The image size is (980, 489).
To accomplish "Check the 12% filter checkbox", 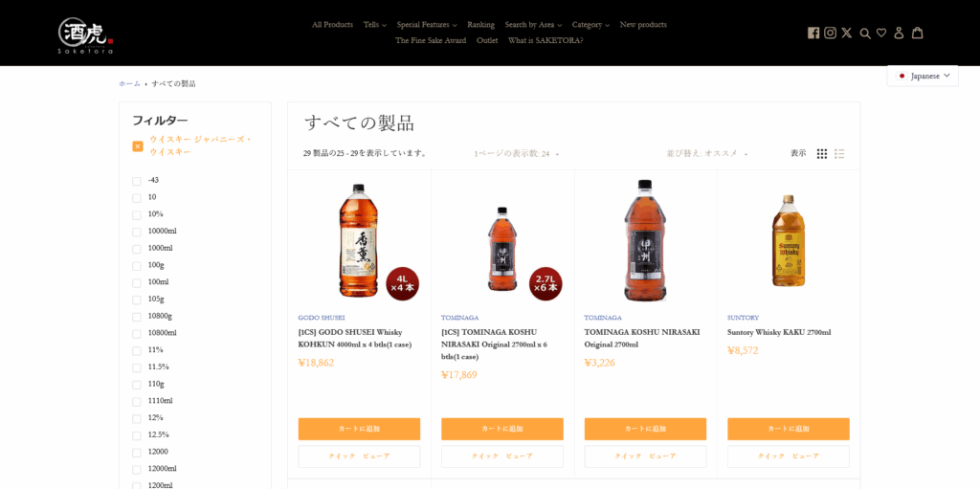I will [x=136, y=418].
